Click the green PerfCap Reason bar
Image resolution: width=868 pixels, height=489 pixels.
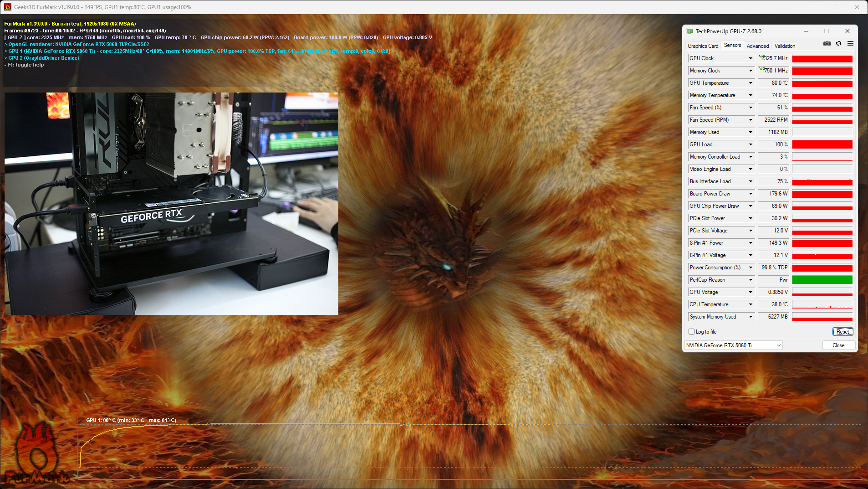(x=822, y=280)
